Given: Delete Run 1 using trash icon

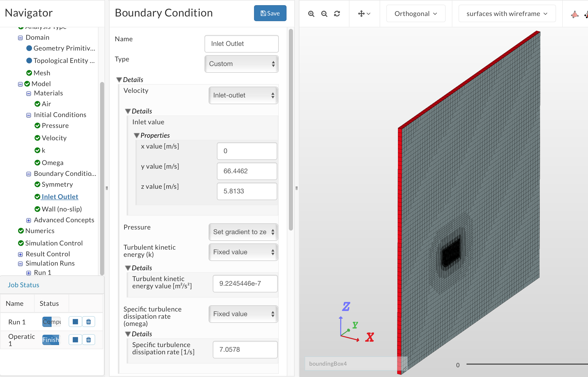Looking at the screenshot, I should (88, 322).
